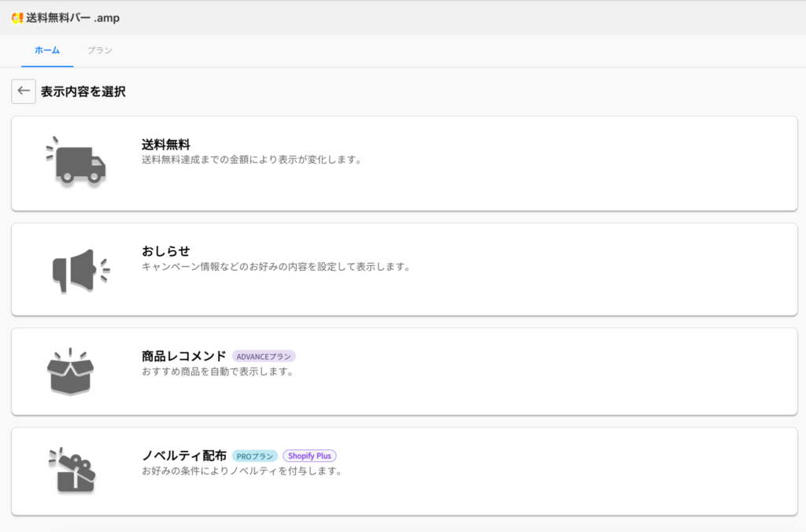Screen dimensions: 806x532
Task: Click the app logo icon in header
Action: click(17, 17)
